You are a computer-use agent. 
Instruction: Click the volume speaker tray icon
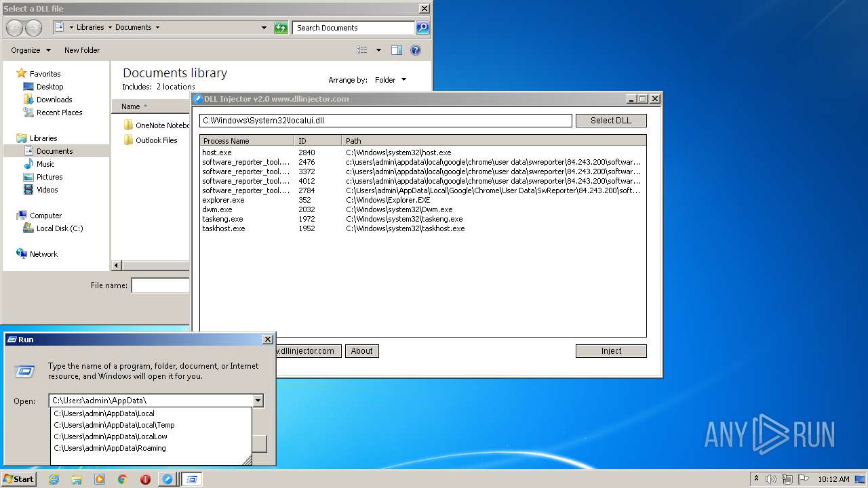(771, 479)
